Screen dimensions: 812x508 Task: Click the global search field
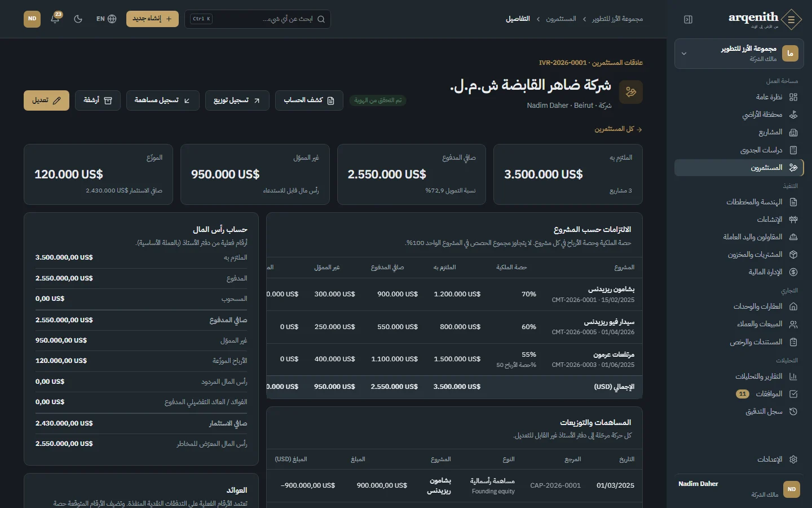pyautogui.click(x=258, y=19)
